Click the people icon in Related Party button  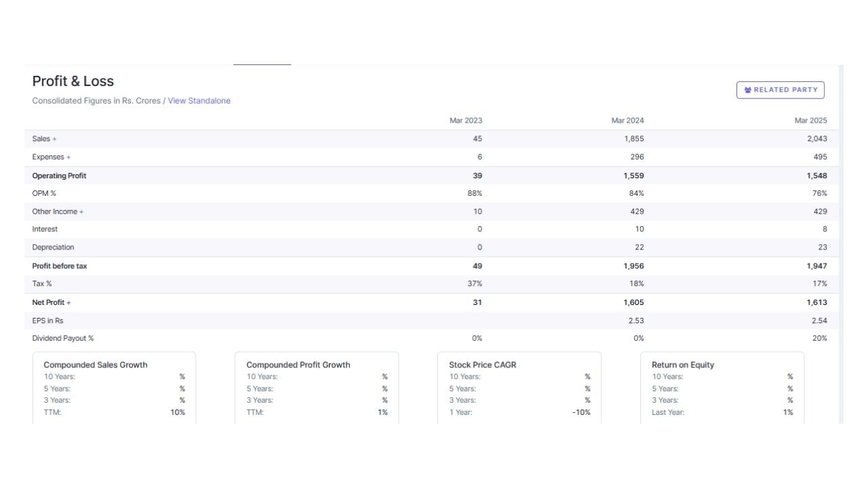(747, 90)
